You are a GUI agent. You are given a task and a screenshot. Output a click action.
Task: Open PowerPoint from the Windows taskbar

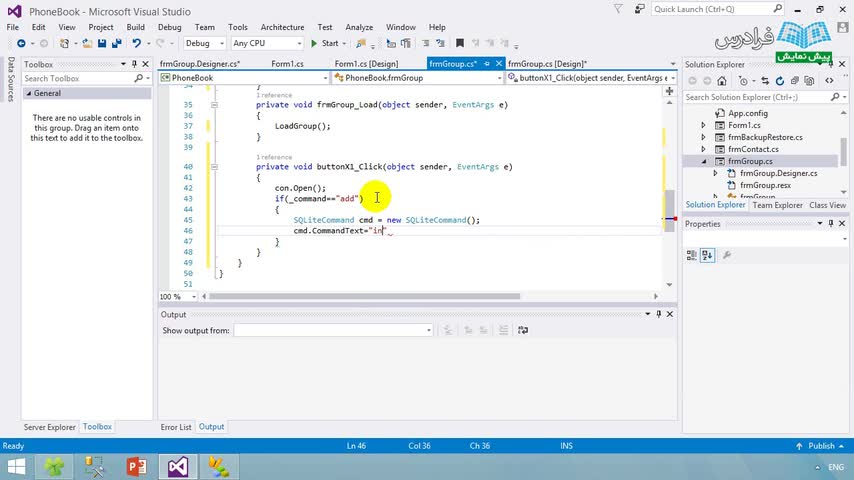pos(137,466)
